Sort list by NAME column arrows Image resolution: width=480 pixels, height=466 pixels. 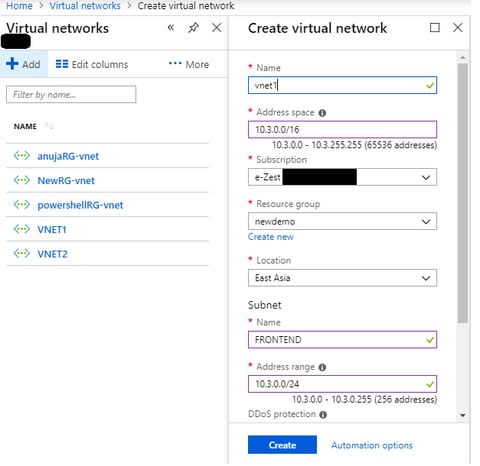coord(49,126)
